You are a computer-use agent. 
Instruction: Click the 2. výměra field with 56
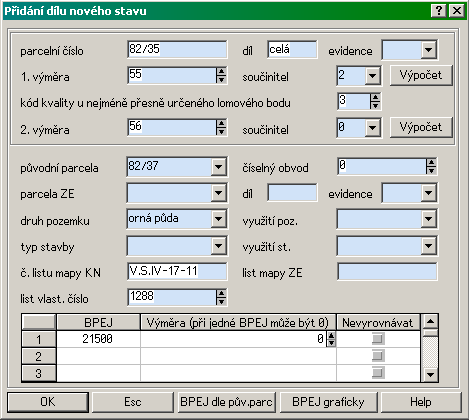click(x=172, y=127)
